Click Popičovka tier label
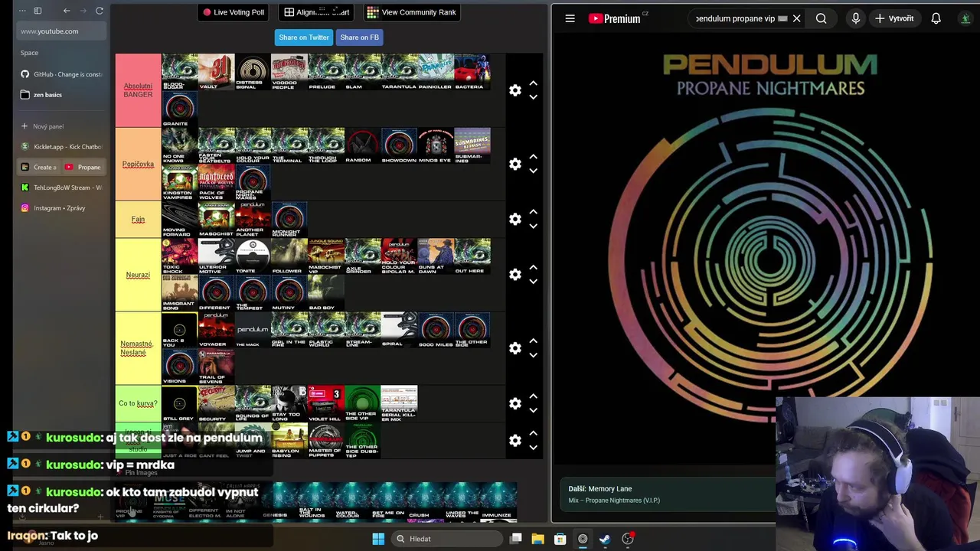Screen dimensions: 980x551 pos(138,164)
